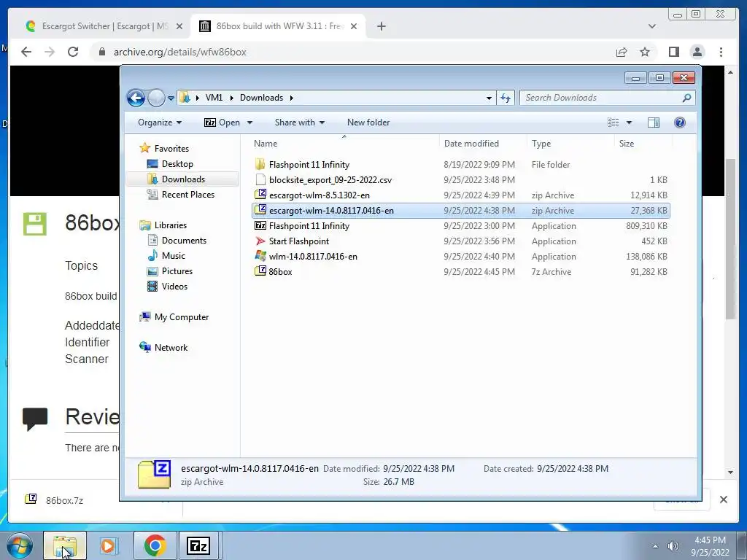Open the view options dropdown arrow
The width and height of the screenshot is (747, 560).
(x=629, y=122)
